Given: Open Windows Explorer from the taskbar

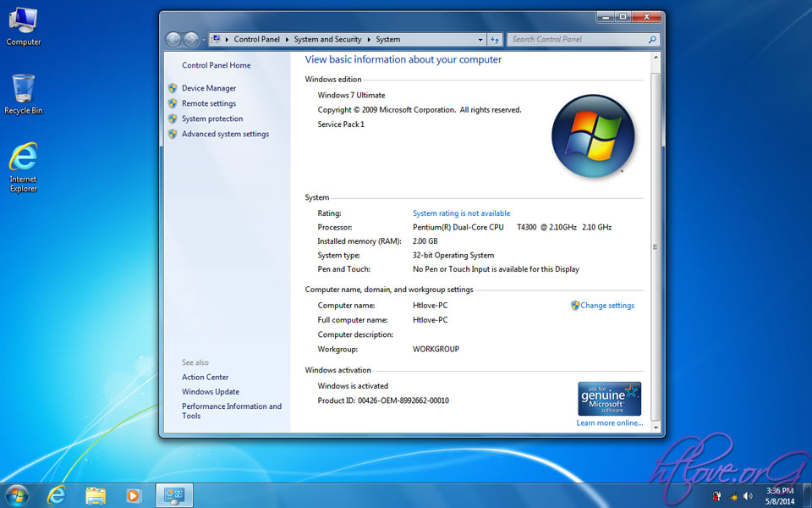Looking at the screenshot, I should pyautogui.click(x=95, y=495).
